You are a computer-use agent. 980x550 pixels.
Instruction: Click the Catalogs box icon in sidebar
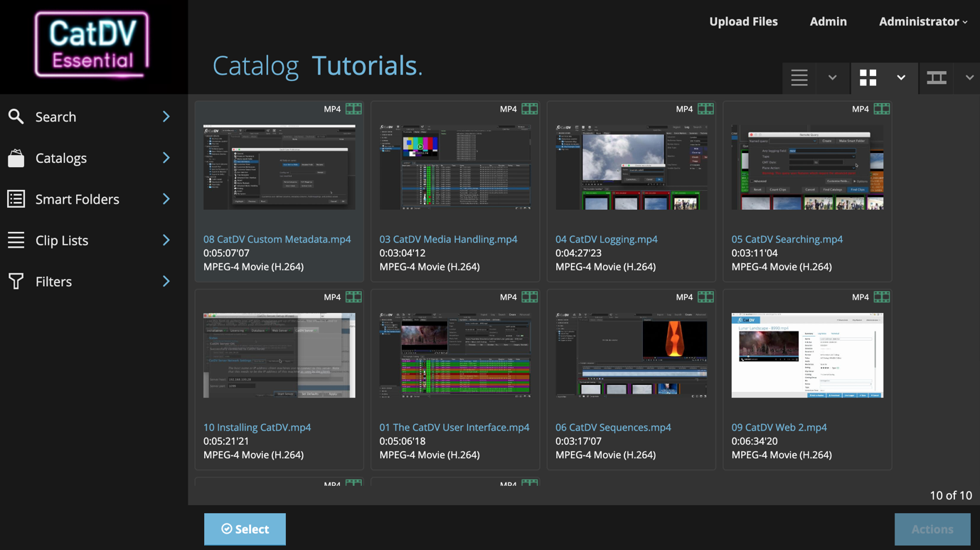[16, 158]
